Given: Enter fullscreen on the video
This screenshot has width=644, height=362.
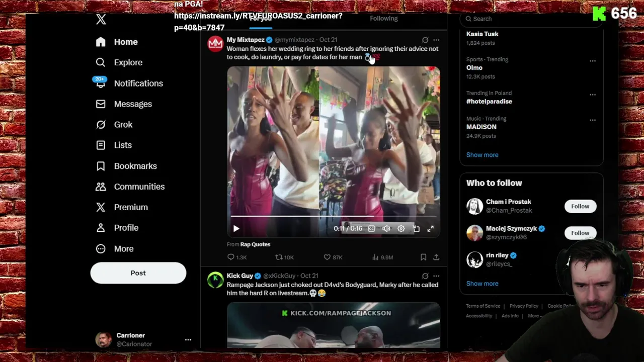Looking at the screenshot, I should [431, 229].
